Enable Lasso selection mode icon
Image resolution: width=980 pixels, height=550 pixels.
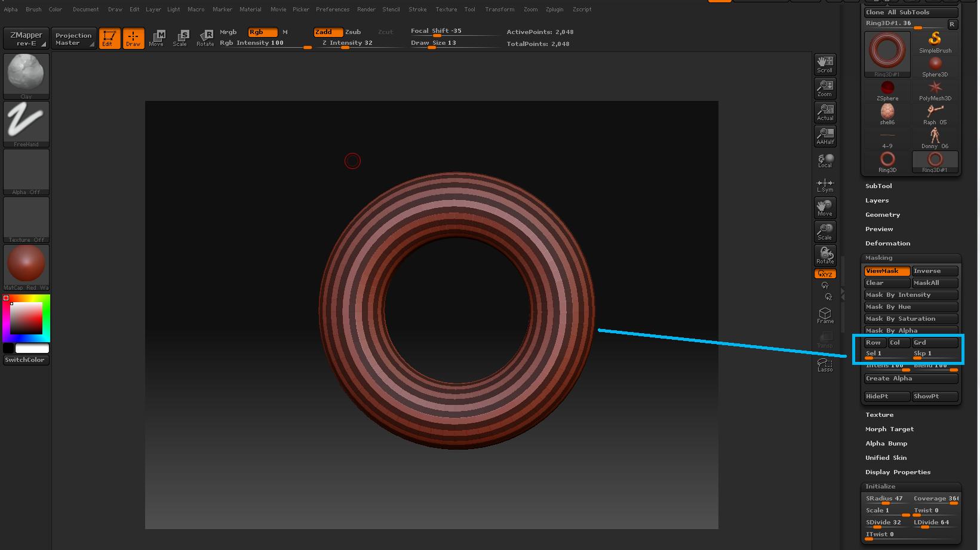coord(825,364)
